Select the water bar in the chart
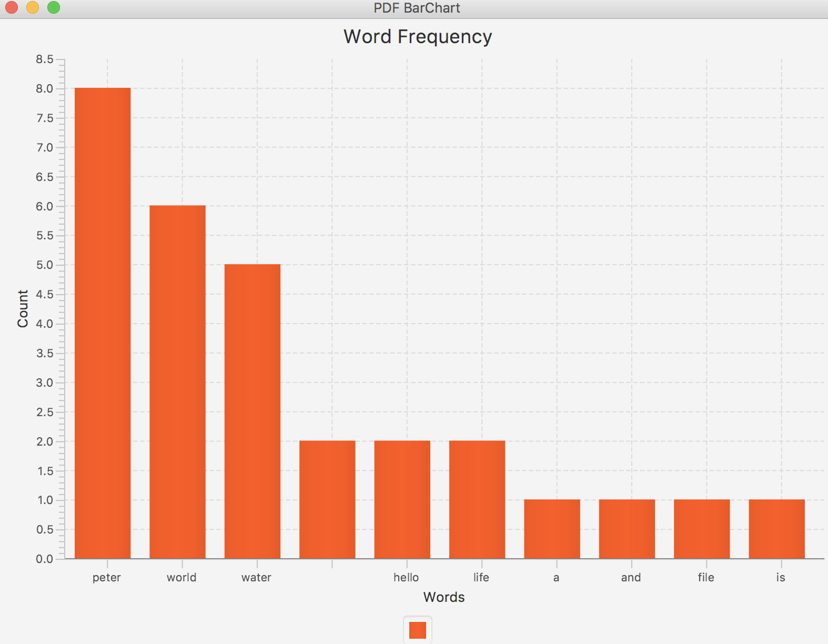The width and height of the screenshot is (828, 644). point(253,411)
